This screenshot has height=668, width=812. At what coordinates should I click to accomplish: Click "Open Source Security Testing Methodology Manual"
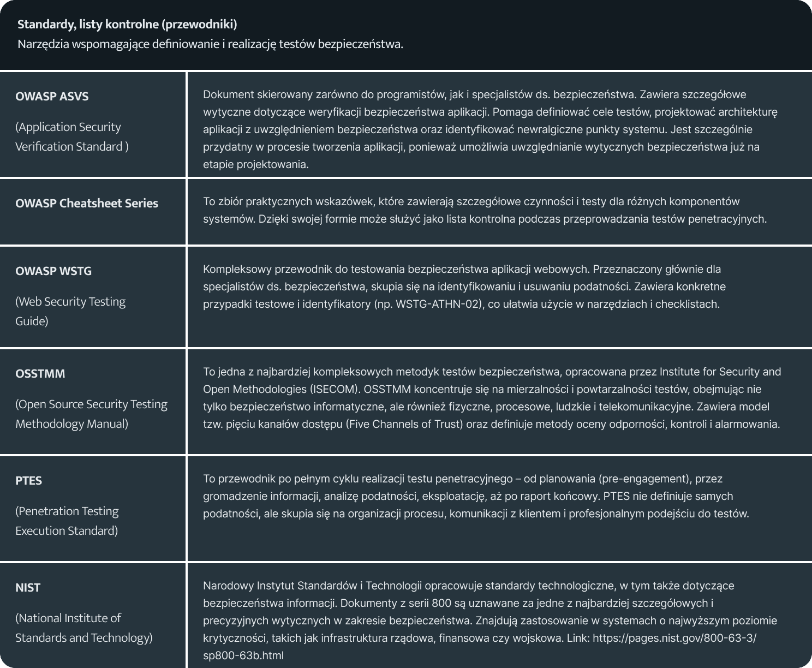pyautogui.click(x=91, y=414)
